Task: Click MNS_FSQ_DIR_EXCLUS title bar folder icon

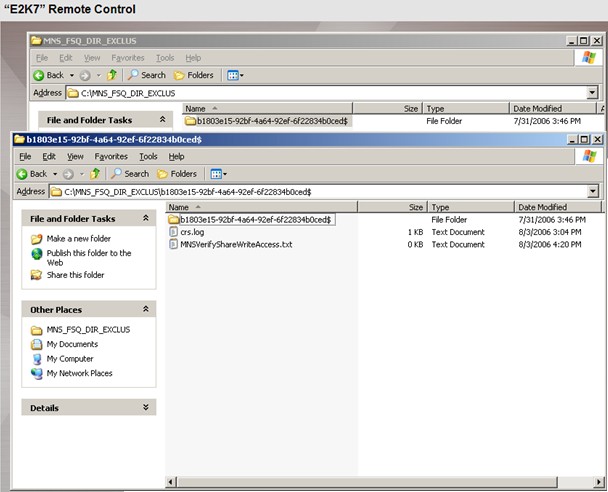Action: point(36,41)
